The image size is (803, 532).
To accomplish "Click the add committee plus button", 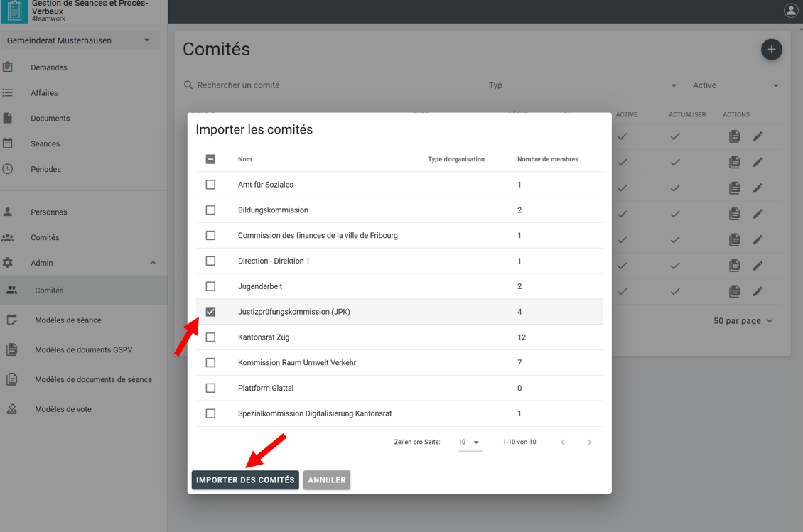I will pos(771,50).
